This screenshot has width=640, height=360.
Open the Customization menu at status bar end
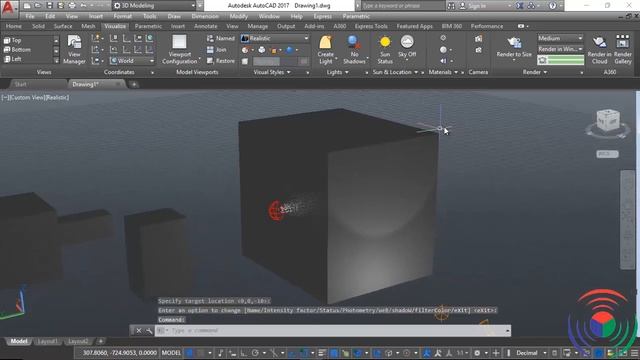tap(635, 353)
